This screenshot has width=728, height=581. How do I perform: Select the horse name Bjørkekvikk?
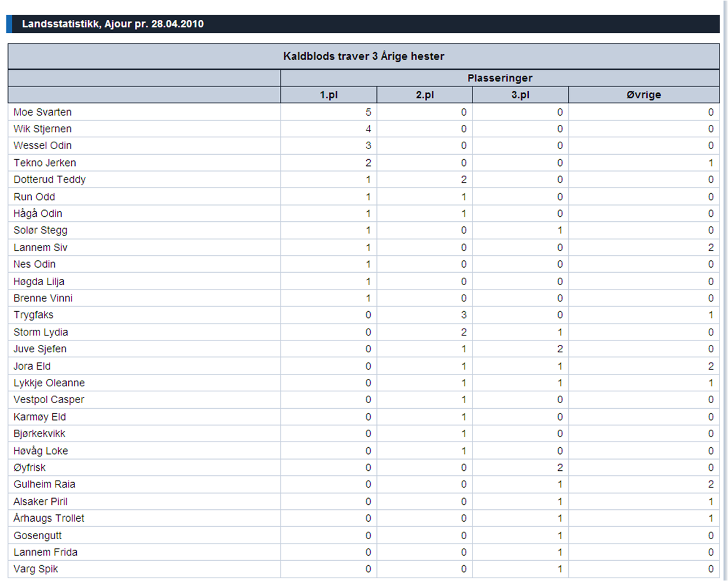click(40, 434)
